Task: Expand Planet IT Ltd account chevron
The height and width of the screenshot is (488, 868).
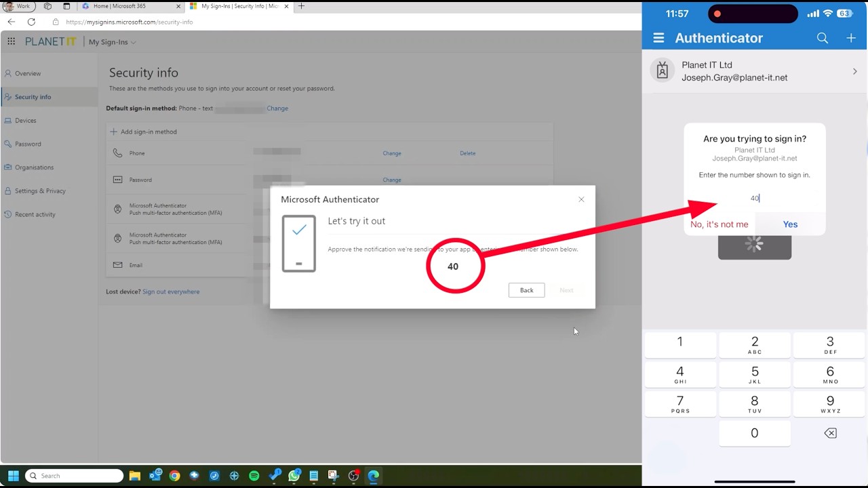Action: 854,71
